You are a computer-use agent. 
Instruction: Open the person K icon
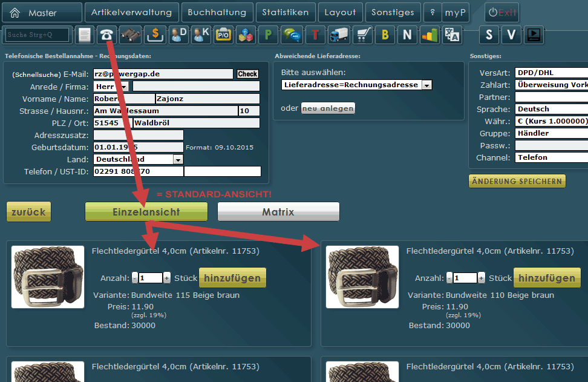201,35
